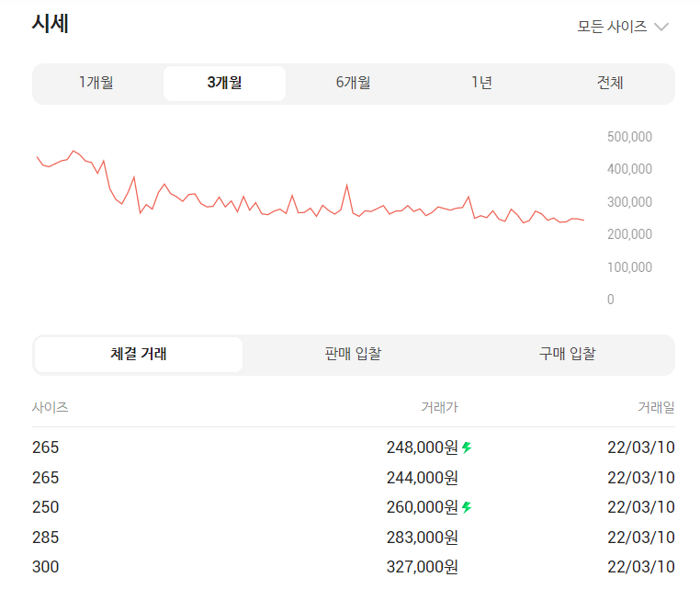The width and height of the screenshot is (700, 589).
Task: Switch chart to 6개월 range
Action: [x=353, y=83]
